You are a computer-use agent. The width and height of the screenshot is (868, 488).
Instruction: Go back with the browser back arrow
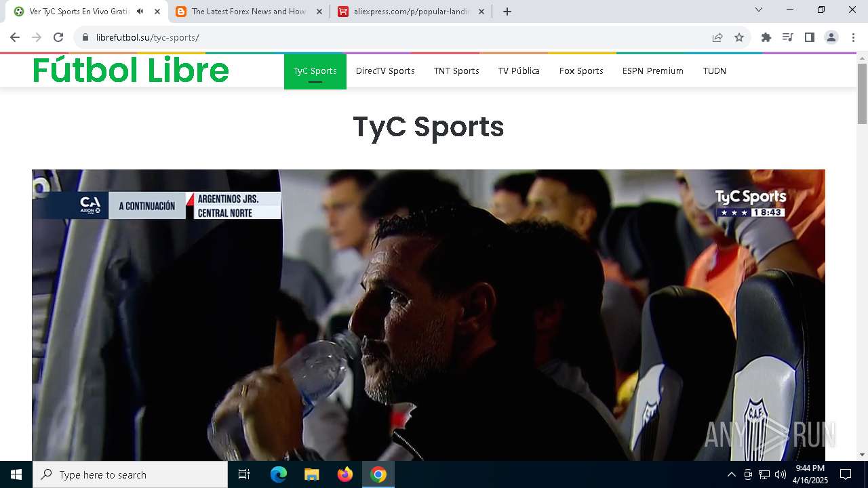click(15, 37)
